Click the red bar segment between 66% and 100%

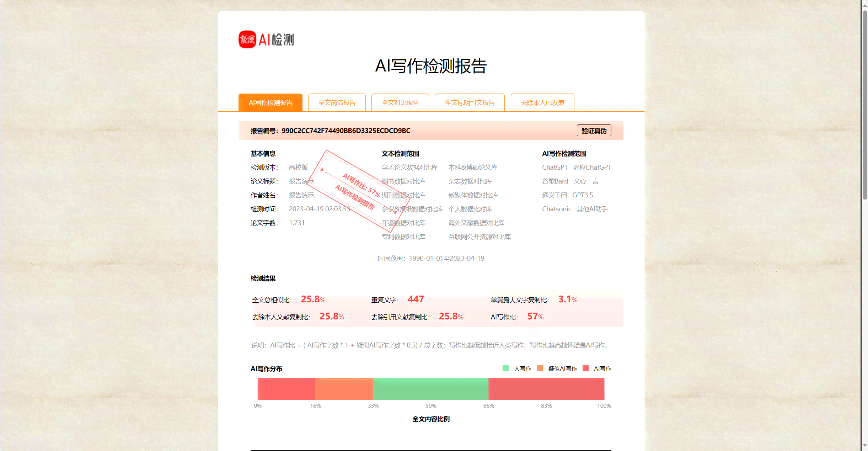click(x=546, y=389)
